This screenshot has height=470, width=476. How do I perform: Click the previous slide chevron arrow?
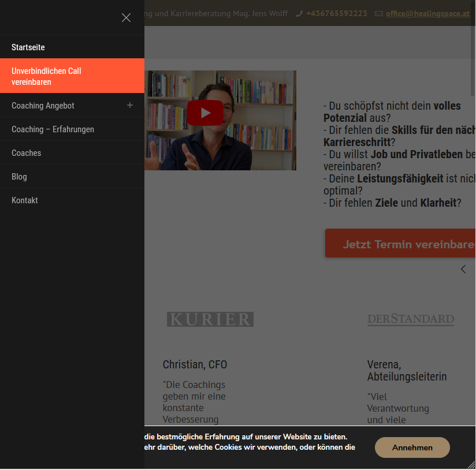(463, 269)
